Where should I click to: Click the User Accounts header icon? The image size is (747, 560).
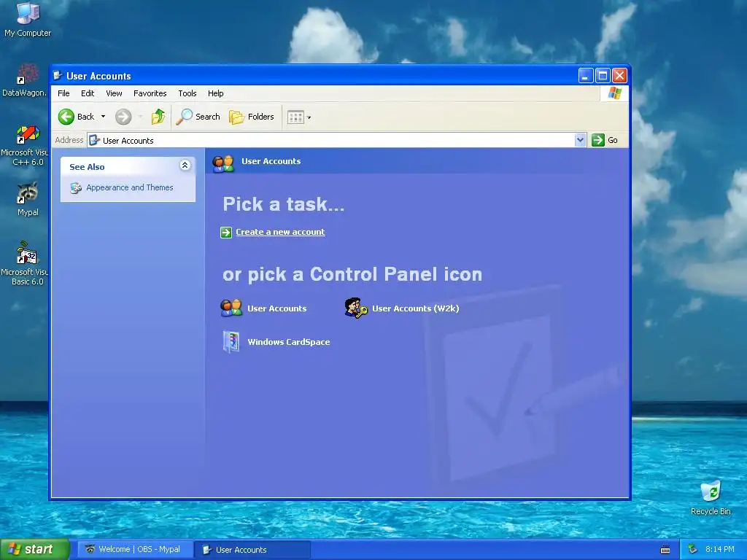[223, 163]
